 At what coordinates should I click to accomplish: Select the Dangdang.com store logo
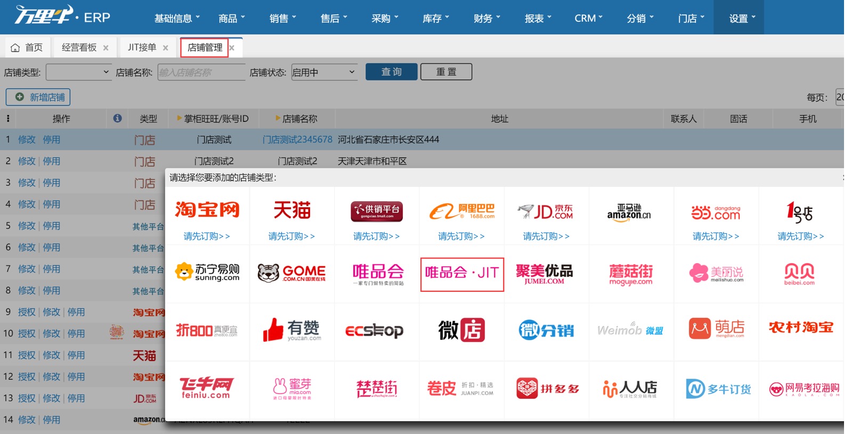(x=716, y=212)
